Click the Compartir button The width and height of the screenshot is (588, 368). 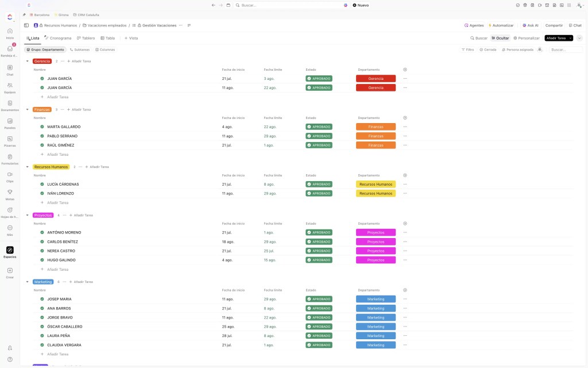pyautogui.click(x=554, y=25)
